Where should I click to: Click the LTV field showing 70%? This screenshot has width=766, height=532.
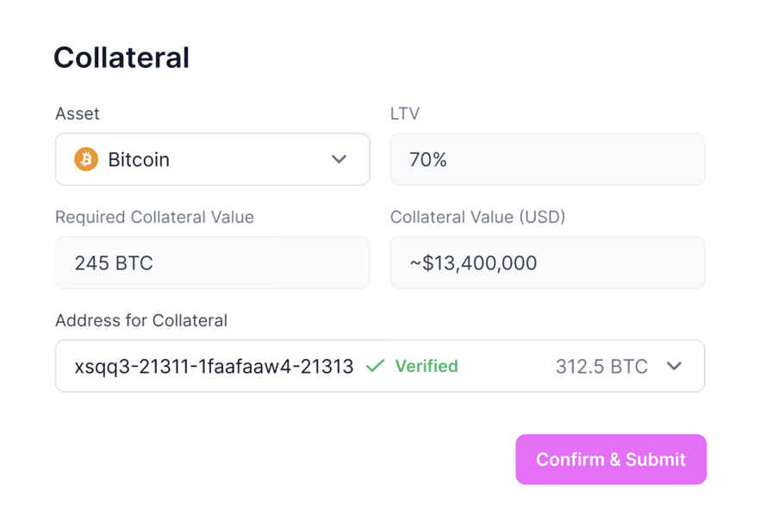pos(428,160)
